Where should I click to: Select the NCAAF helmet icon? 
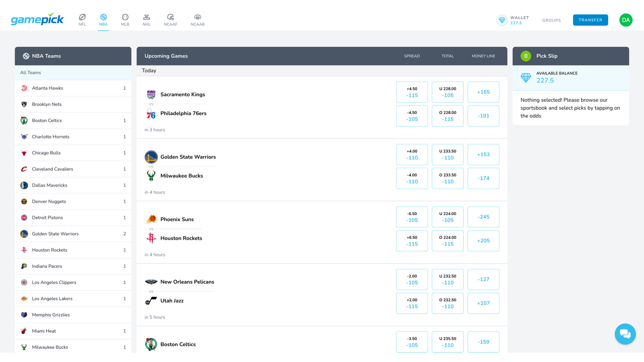tap(170, 17)
